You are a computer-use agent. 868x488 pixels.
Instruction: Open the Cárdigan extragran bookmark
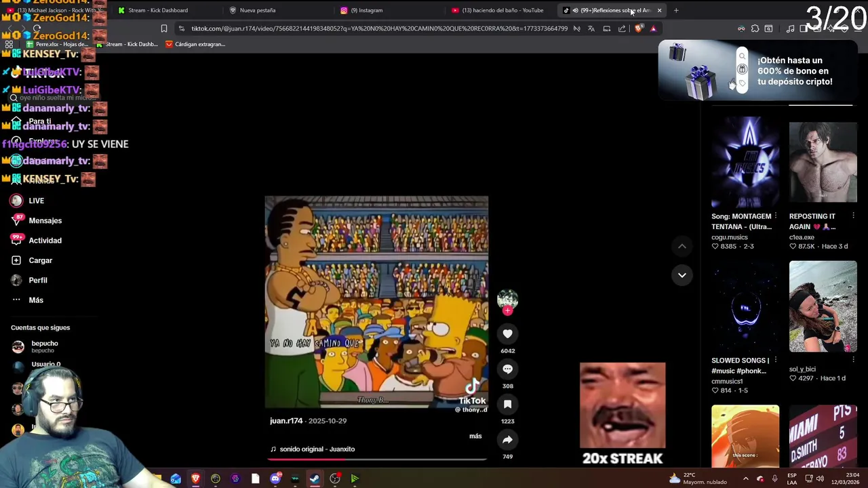[x=195, y=44]
